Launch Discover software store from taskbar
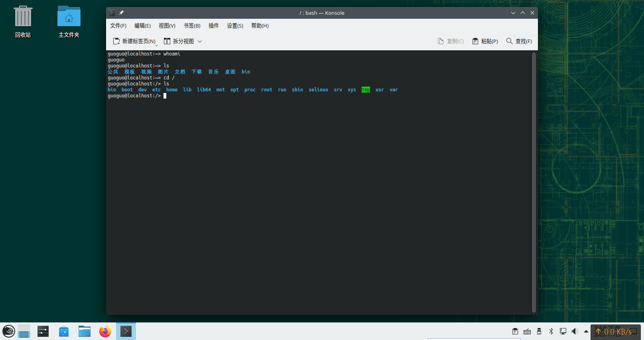644x340 pixels. tap(64, 331)
